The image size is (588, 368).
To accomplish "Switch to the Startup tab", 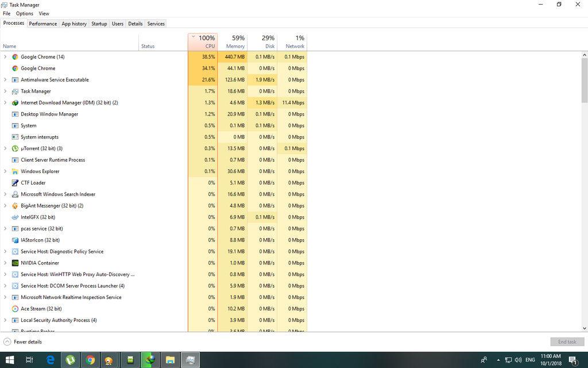I will click(x=99, y=24).
